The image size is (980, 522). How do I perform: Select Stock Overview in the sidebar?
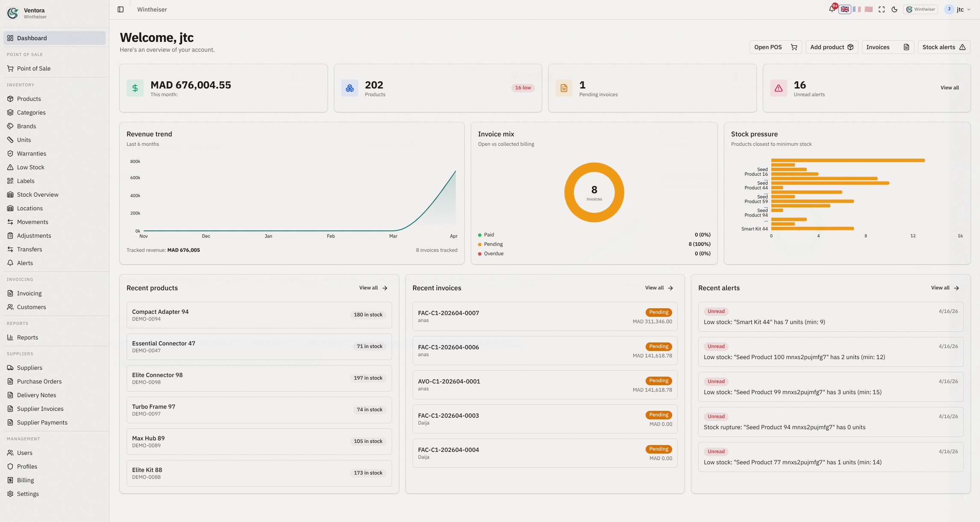(38, 195)
